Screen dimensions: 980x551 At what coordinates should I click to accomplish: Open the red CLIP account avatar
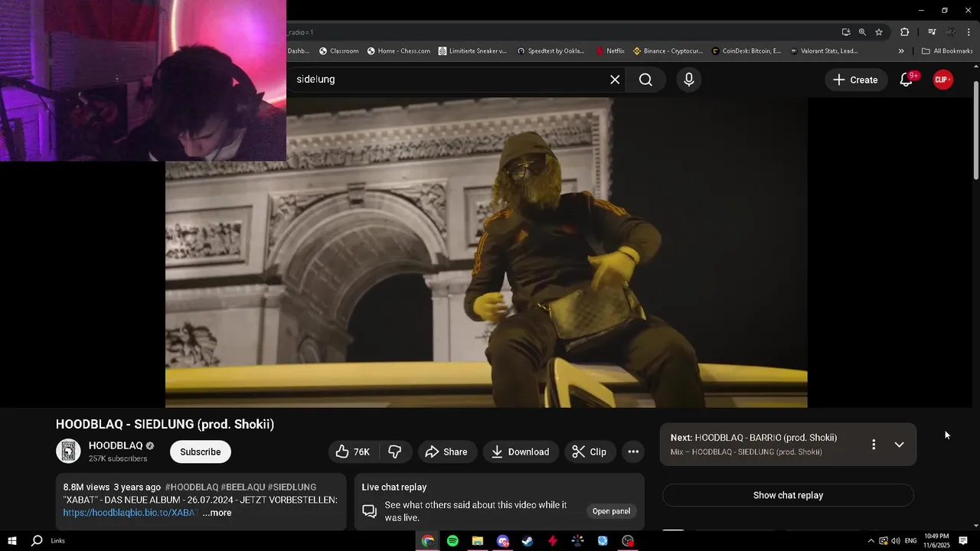click(x=943, y=80)
